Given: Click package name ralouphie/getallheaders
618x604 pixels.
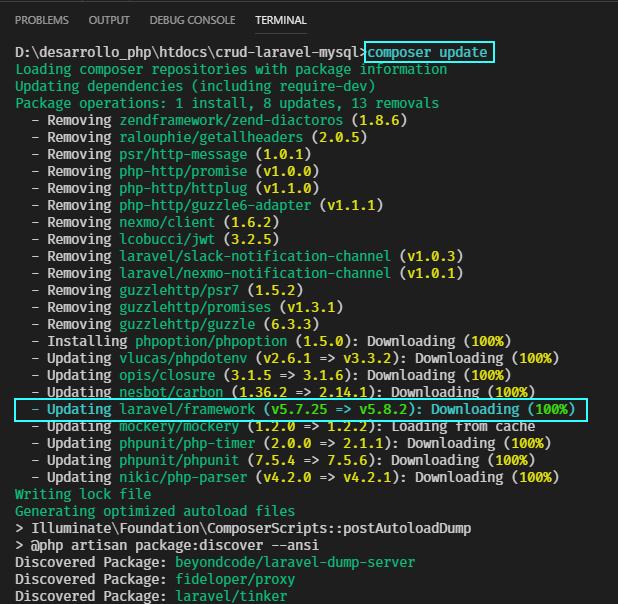Looking at the screenshot, I should [211, 137].
